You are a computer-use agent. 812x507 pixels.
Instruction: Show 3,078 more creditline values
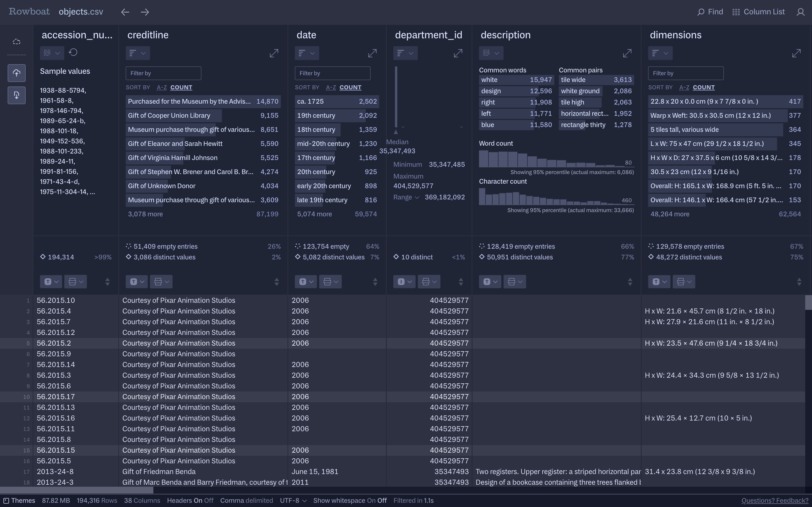(x=145, y=214)
